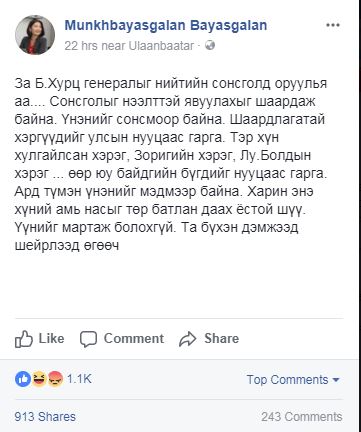The height and width of the screenshot is (432, 361).
Task: Click the public globe privacy icon
Action: 210,45
